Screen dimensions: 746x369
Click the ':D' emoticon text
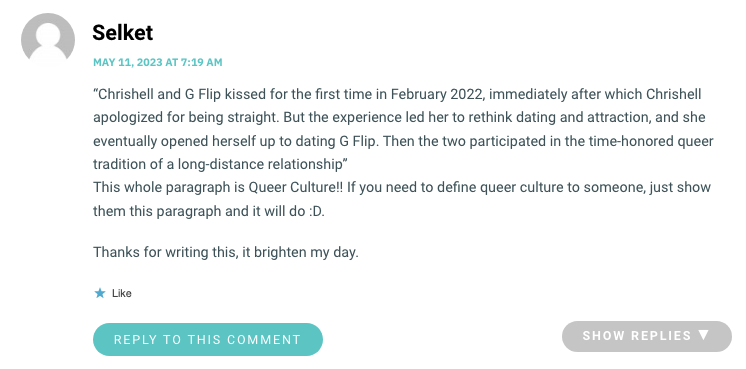point(314,211)
